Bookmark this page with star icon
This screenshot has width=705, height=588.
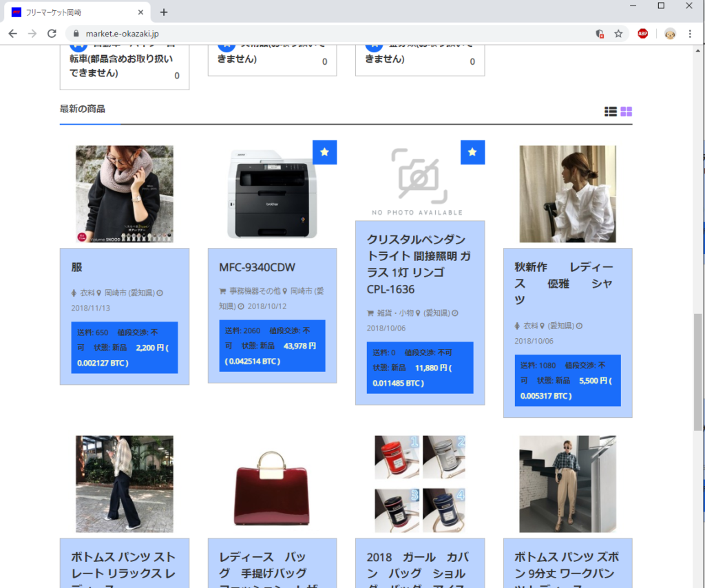tap(618, 34)
